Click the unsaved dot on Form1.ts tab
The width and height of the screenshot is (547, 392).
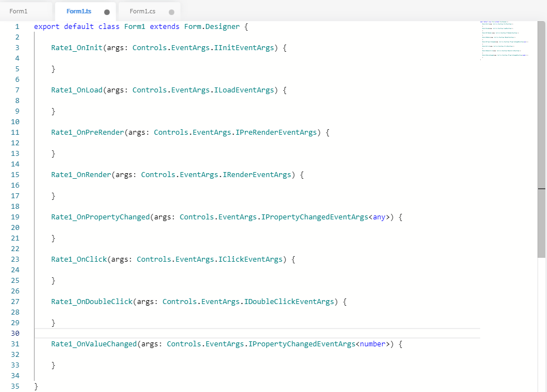pyautogui.click(x=107, y=12)
